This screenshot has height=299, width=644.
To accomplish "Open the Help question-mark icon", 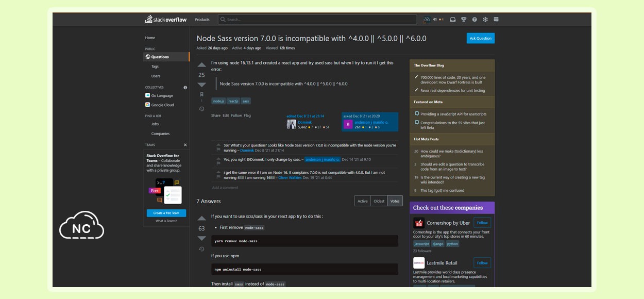I will 474,20.
